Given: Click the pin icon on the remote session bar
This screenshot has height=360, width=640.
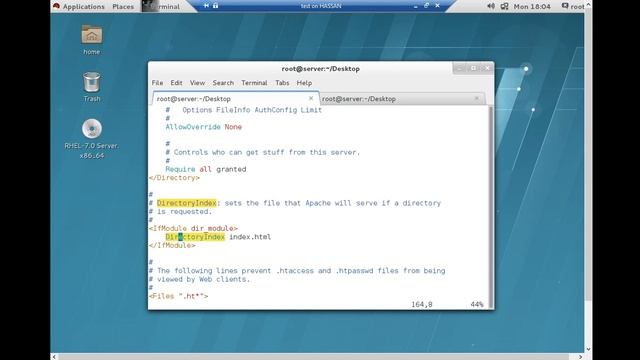Looking at the screenshot, I should pyautogui.click(x=206, y=6).
